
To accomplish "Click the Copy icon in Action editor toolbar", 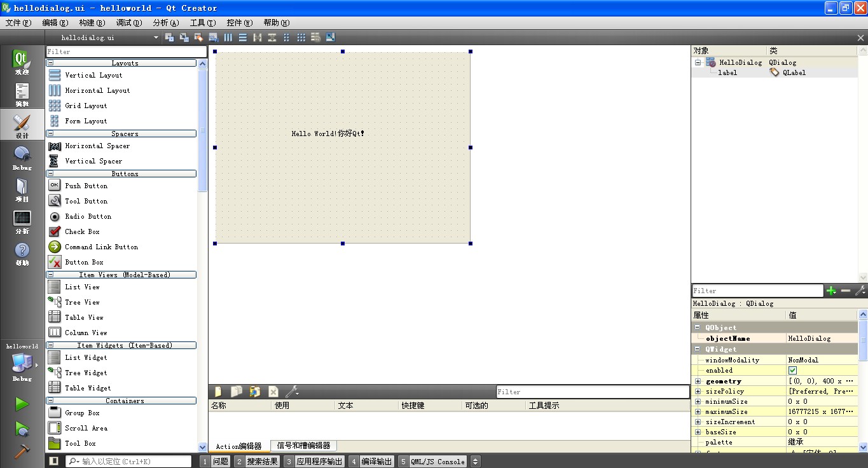I will (236, 392).
